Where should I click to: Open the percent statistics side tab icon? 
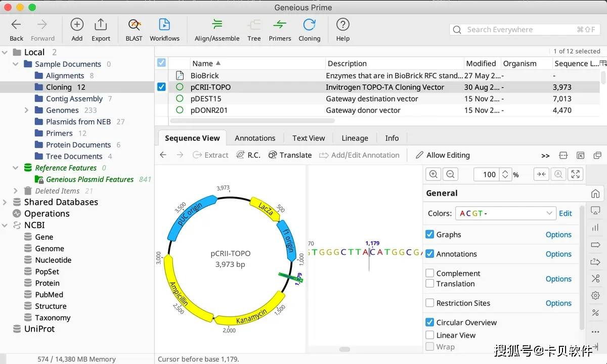(595, 312)
